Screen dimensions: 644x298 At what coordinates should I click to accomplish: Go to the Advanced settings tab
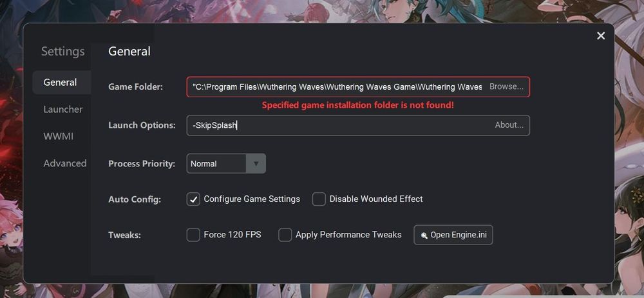pos(65,163)
